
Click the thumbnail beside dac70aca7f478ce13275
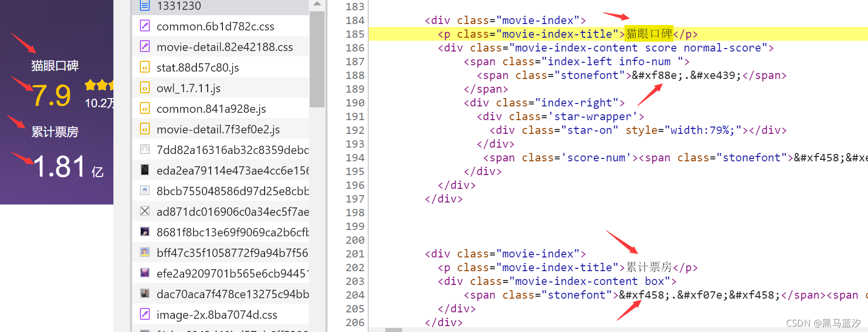145,293
